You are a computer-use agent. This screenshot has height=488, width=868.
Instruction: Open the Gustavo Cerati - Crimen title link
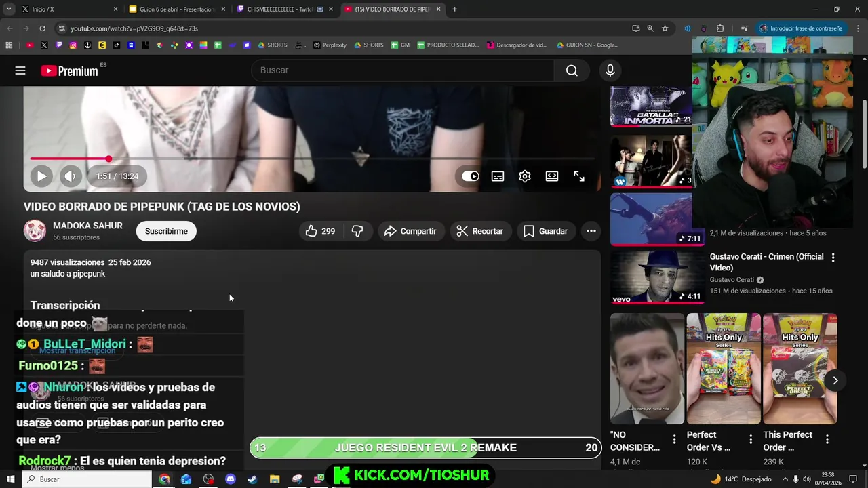click(x=766, y=262)
